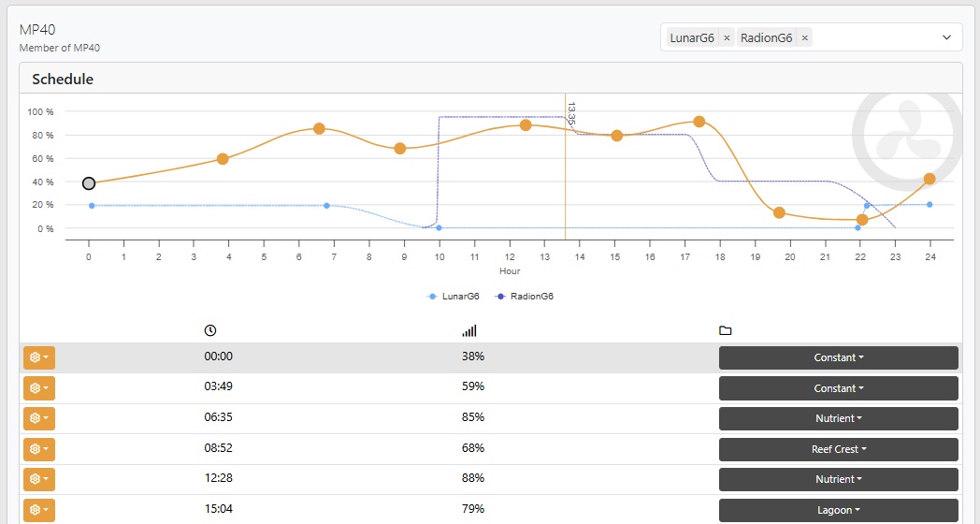Select the black-outlined schedule point at hour 0

(x=89, y=183)
